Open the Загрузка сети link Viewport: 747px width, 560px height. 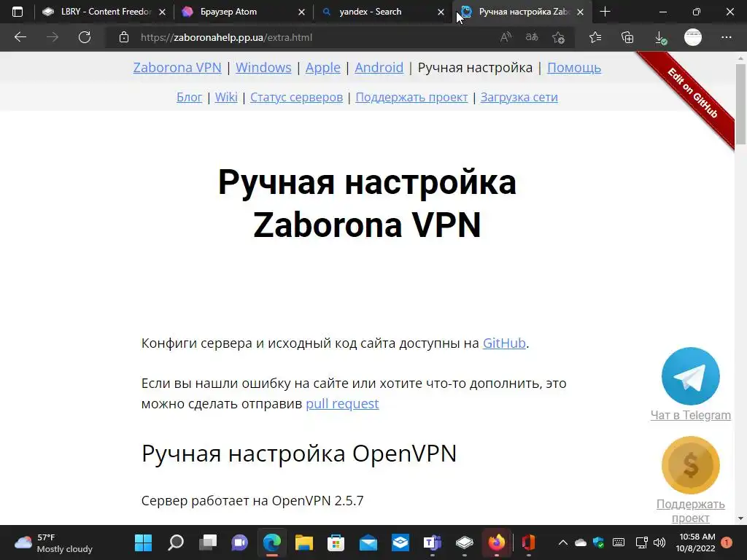click(x=519, y=97)
